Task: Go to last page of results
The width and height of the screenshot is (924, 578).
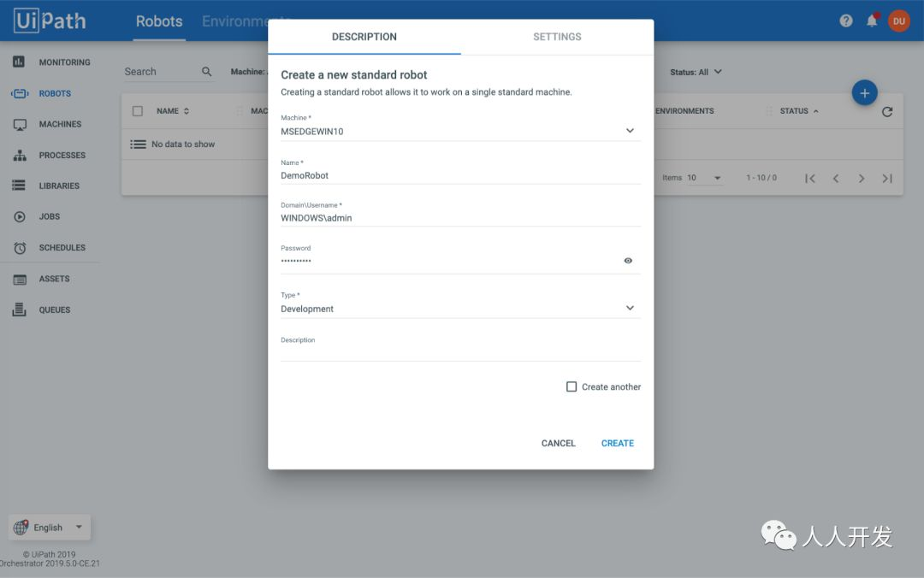Action: pyautogui.click(x=887, y=178)
